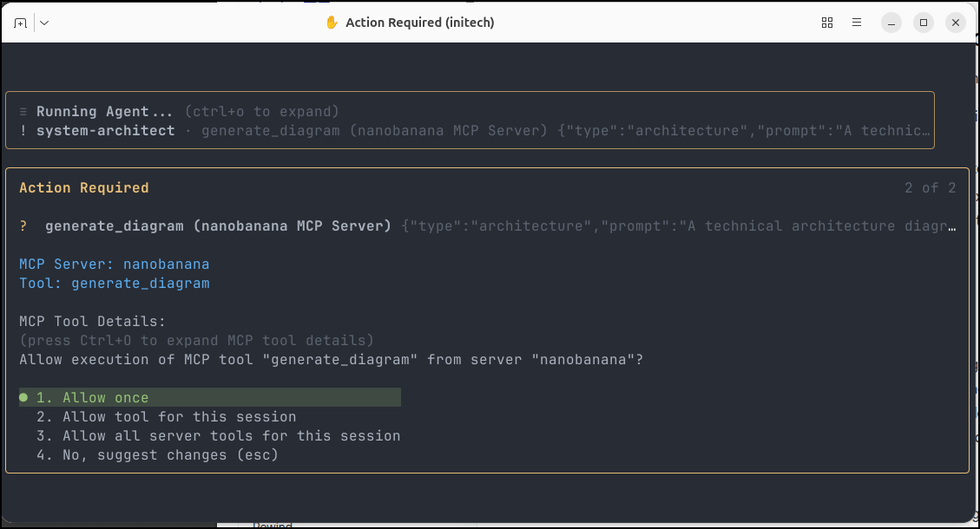Expand MCP tool details hint text

(196, 341)
